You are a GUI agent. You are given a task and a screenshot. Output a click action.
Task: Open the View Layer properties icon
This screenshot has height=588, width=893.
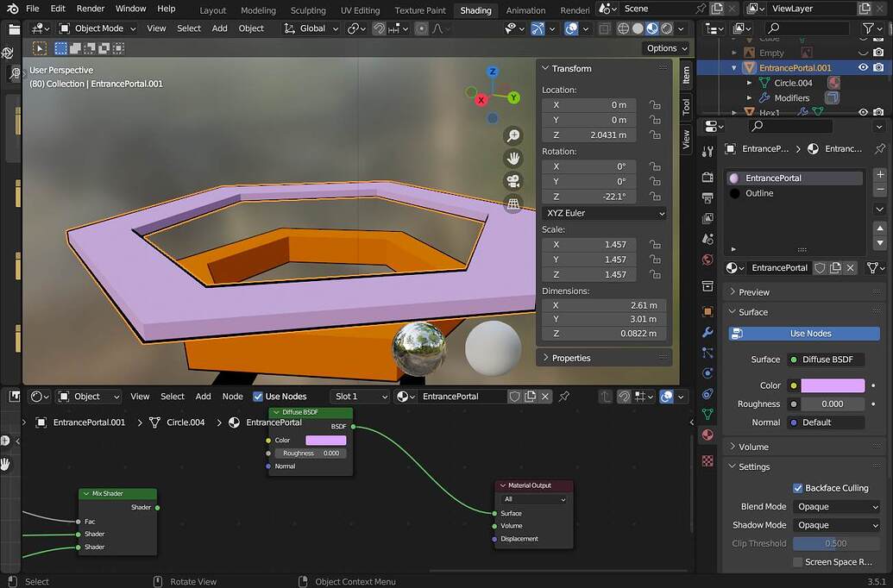[707, 218]
